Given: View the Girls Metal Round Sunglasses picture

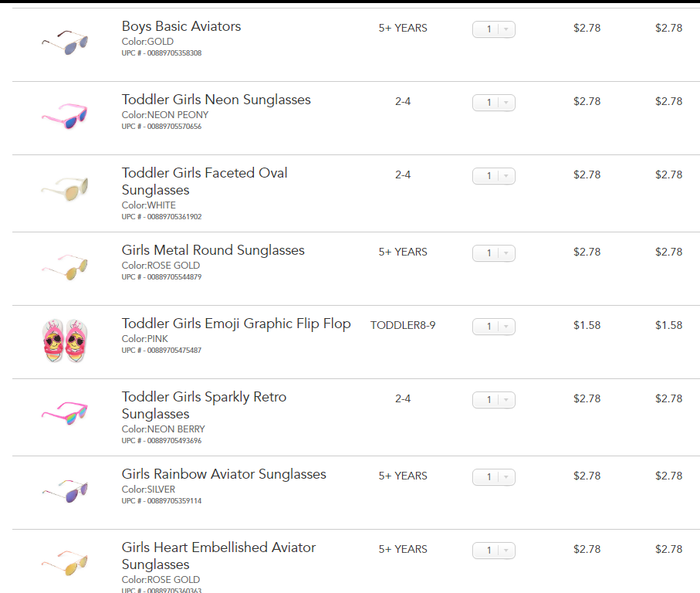Looking at the screenshot, I should 65,266.
